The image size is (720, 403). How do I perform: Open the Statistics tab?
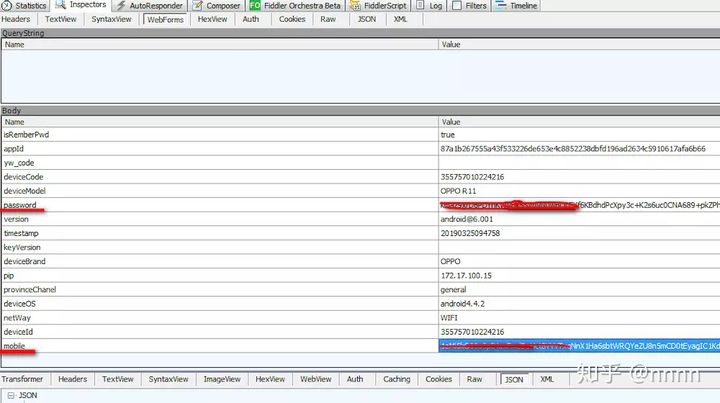click(x=25, y=6)
